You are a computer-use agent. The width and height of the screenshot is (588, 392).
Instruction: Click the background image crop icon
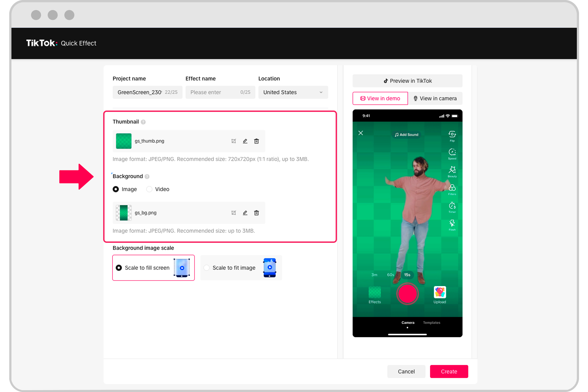(x=234, y=213)
